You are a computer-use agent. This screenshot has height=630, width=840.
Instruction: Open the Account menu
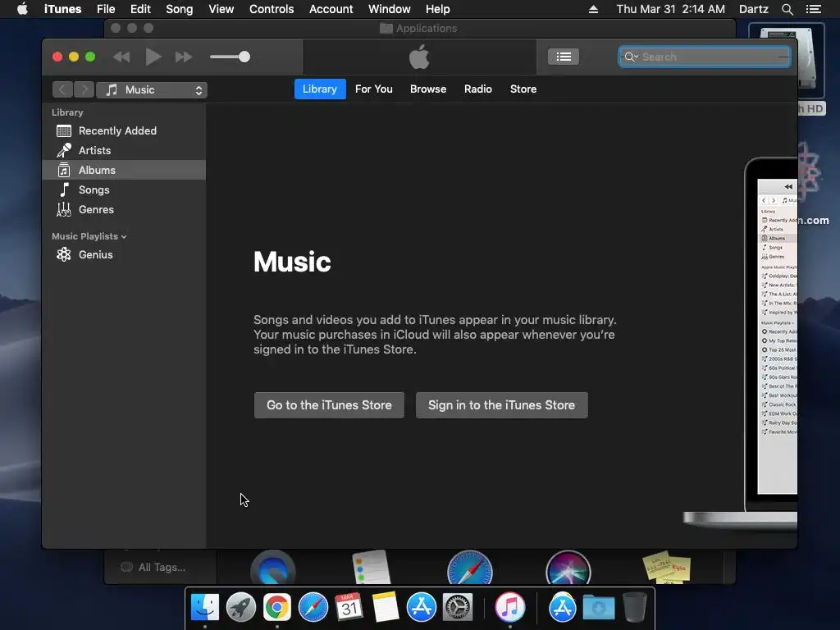pos(331,9)
